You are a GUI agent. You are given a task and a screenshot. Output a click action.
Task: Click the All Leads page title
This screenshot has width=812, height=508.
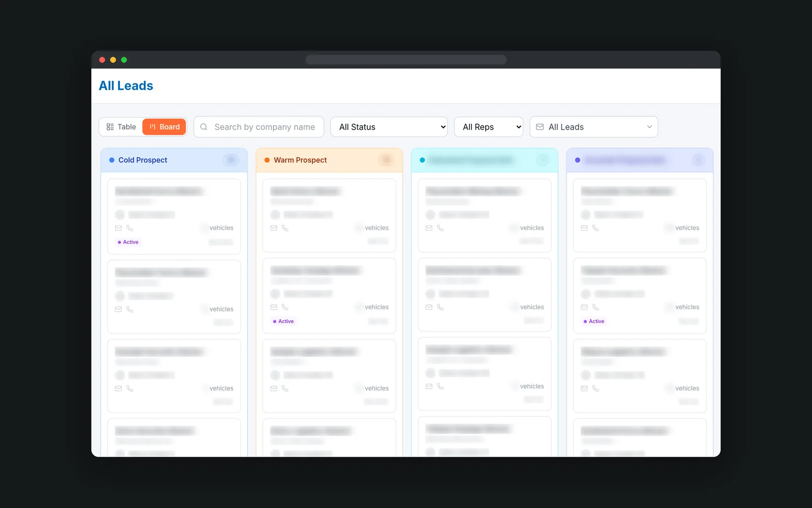126,86
